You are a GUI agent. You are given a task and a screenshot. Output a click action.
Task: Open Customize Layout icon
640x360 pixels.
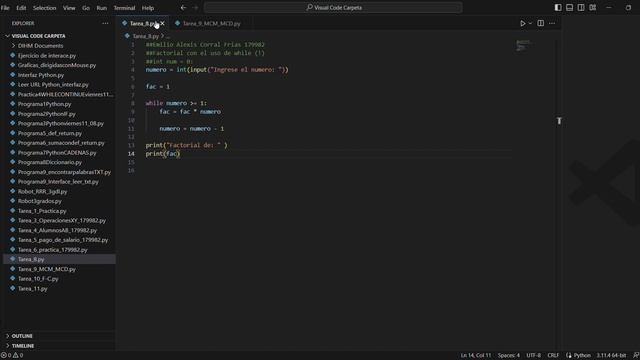coord(593,7)
